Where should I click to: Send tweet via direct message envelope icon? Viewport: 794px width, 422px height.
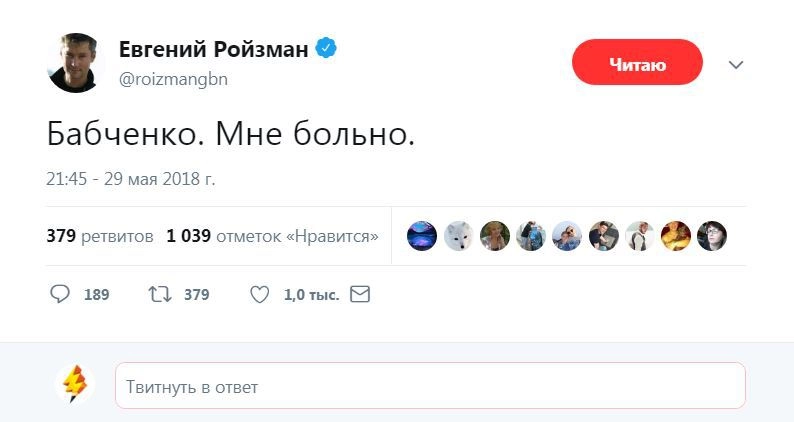pyautogui.click(x=360, y=294)
